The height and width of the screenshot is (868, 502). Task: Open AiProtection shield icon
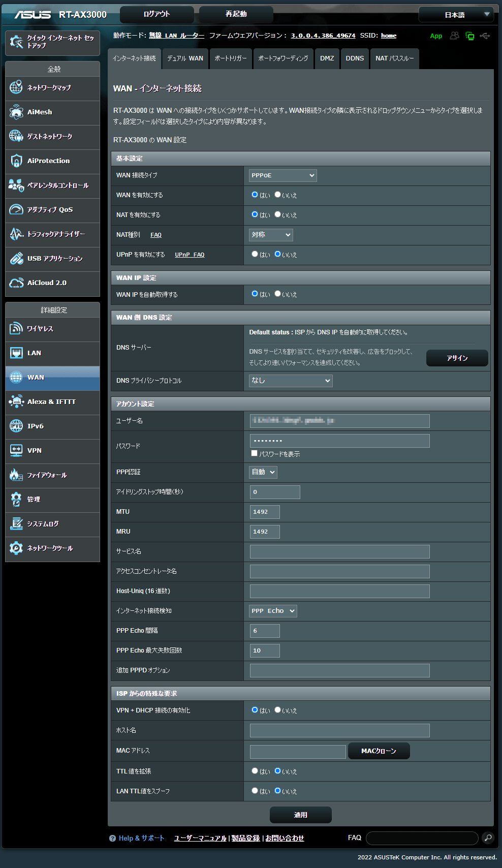click(16, 161)
